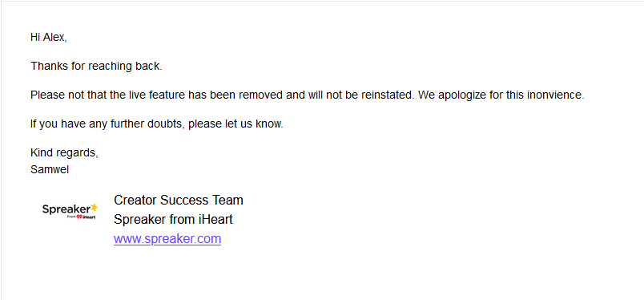
Task: Click the yellow star in Spreaker logo
Action: pos(95,207)
